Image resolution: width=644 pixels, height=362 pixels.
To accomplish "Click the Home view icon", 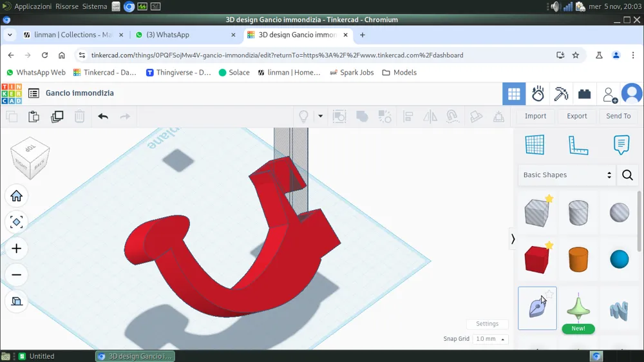I will [x=17, y=196].
